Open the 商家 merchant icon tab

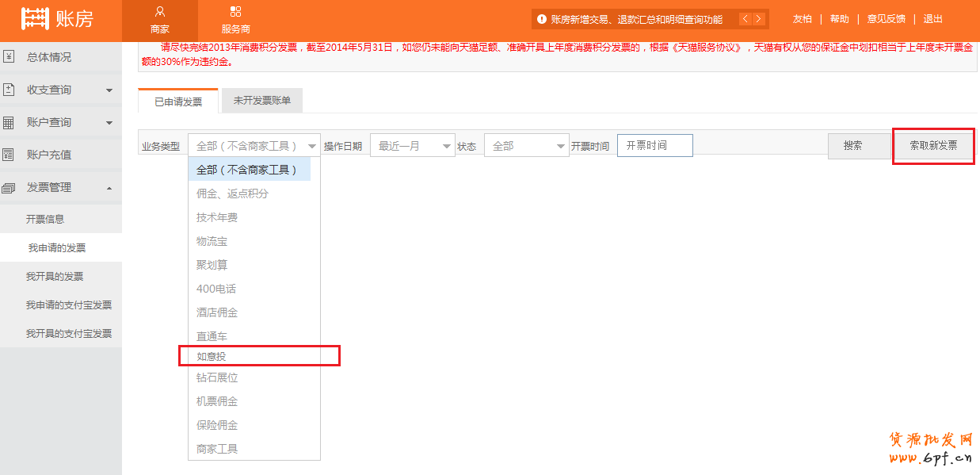click(x=160, y=12)
